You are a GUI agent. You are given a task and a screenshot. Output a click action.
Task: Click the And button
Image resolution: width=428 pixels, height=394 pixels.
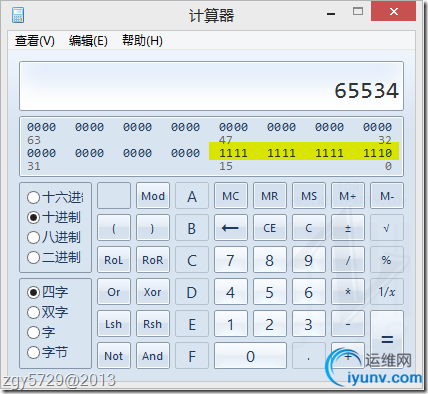pos(153,356)
